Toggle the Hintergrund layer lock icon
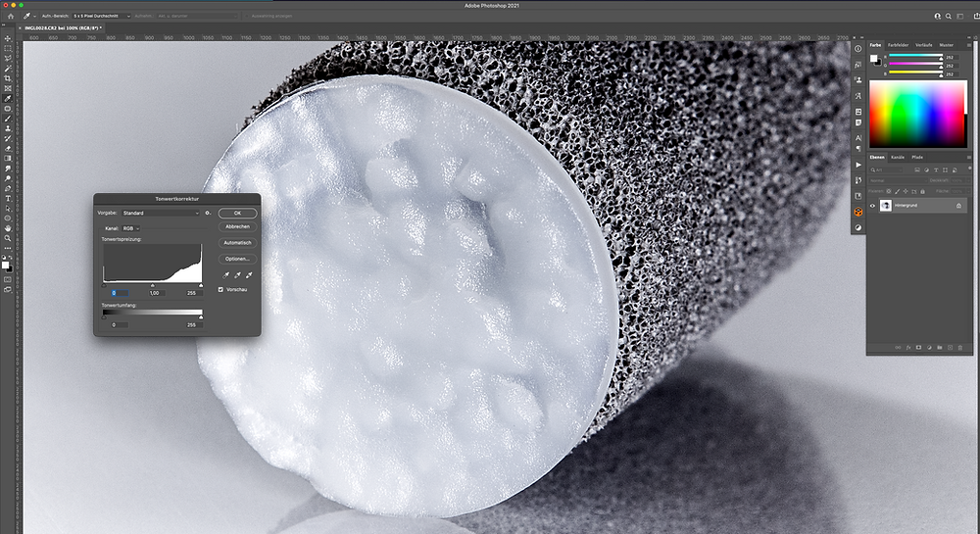Screen dimensions: 980x534 click(x=958, y=206)
